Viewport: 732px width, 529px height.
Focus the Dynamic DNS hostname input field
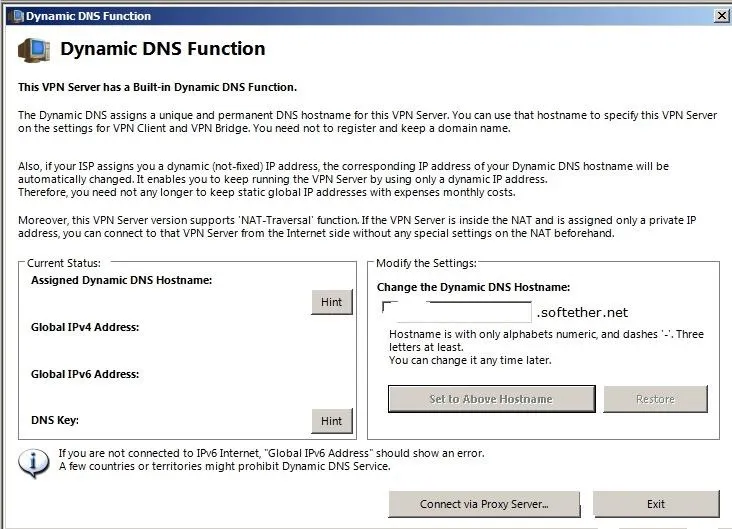point(457,312)
